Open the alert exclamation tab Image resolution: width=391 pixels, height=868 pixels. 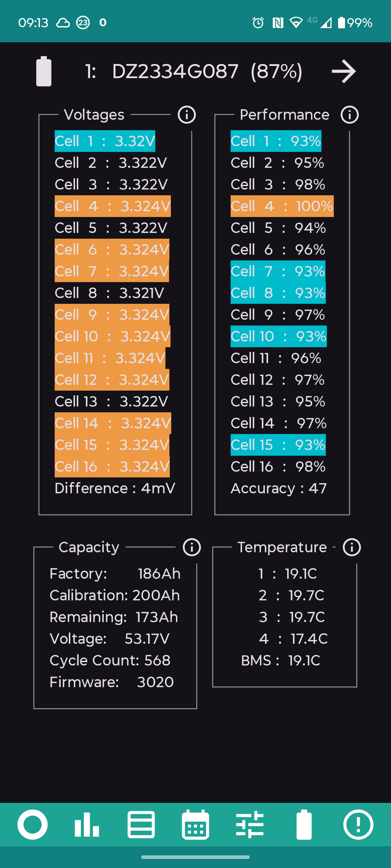point(358,825)
